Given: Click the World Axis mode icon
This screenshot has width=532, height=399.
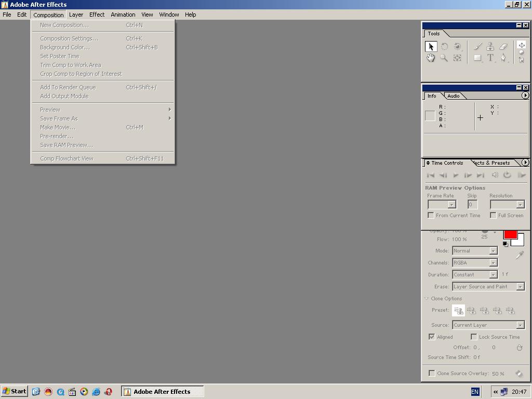Looking at the screenshot, I should click(x=522, y=52).
